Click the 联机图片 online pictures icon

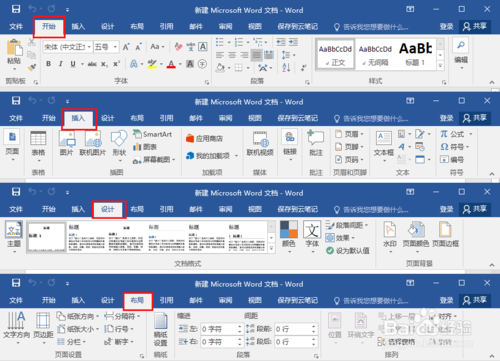click(x=93, y=139)
